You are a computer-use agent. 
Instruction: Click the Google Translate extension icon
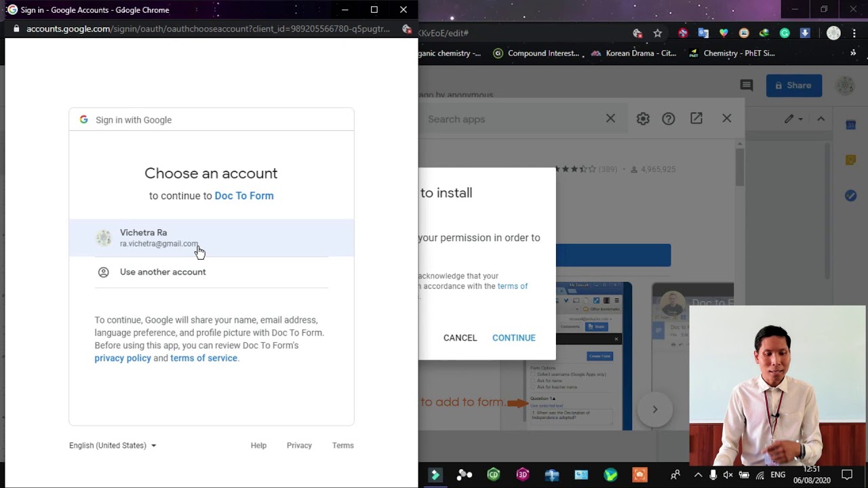pos(703,33)
